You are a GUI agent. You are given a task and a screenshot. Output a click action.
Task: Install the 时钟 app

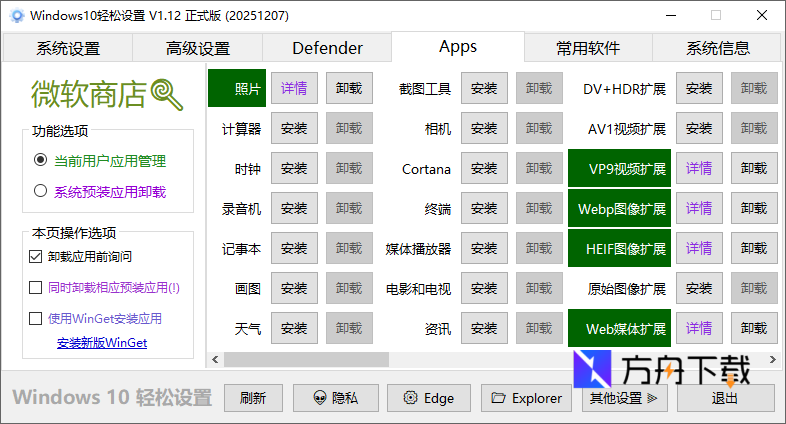click(x=294, y=168)
